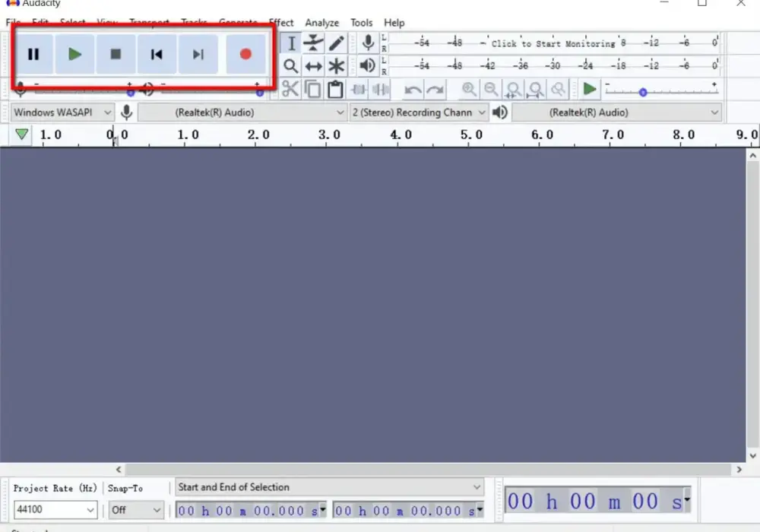Click the Pause transport button
Viewport: 760px width, 532px height.
point(33,54)
